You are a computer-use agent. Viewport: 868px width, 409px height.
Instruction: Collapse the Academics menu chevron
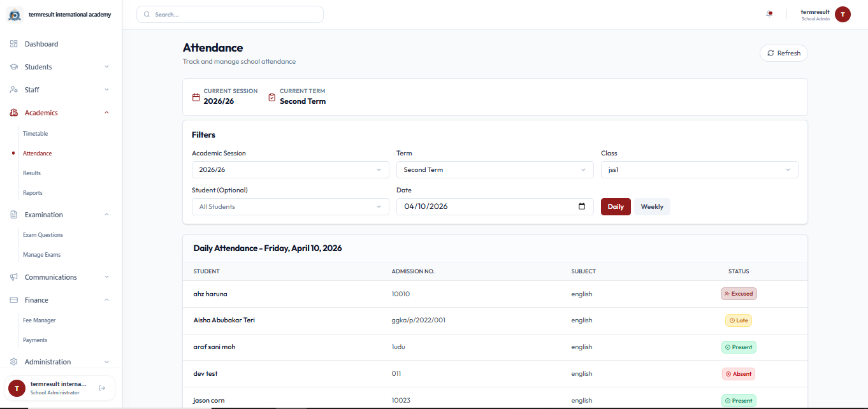(106, 113)
